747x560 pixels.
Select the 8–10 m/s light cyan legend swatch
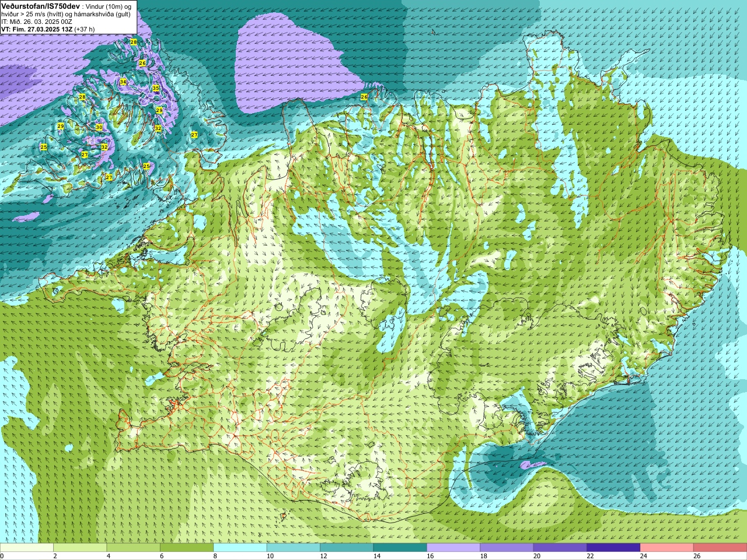tap(240, 548)
